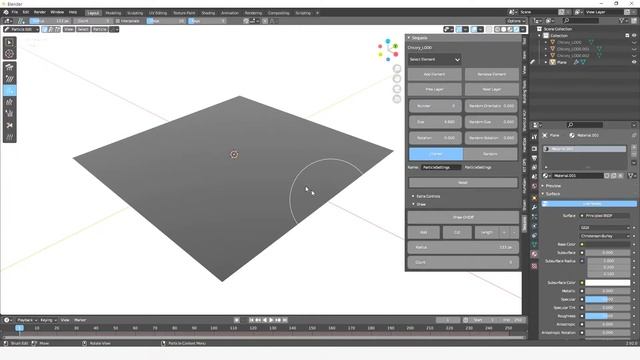The image size is (640, 360).
Task: Open the Particle menu in viewport header
Action: [100, 29]
